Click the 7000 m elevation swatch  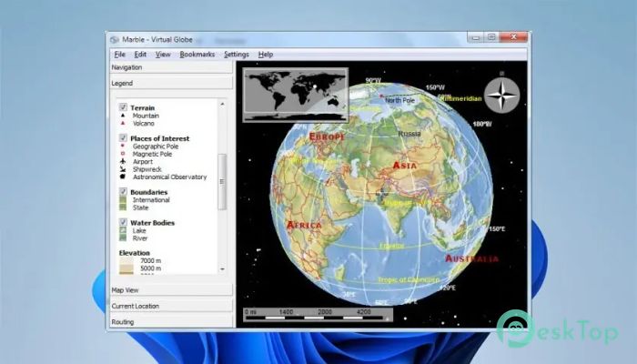(x=126, y=260)
